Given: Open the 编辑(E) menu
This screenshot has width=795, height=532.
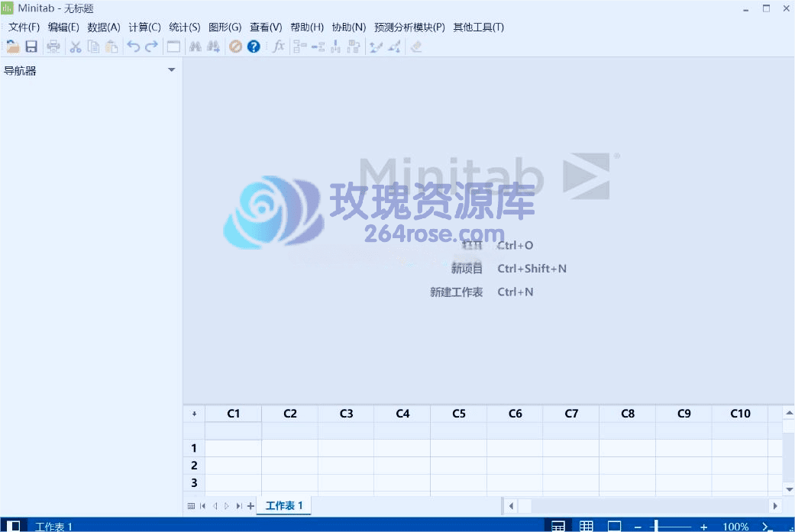Looking at the screenshot, I should 63,27.
